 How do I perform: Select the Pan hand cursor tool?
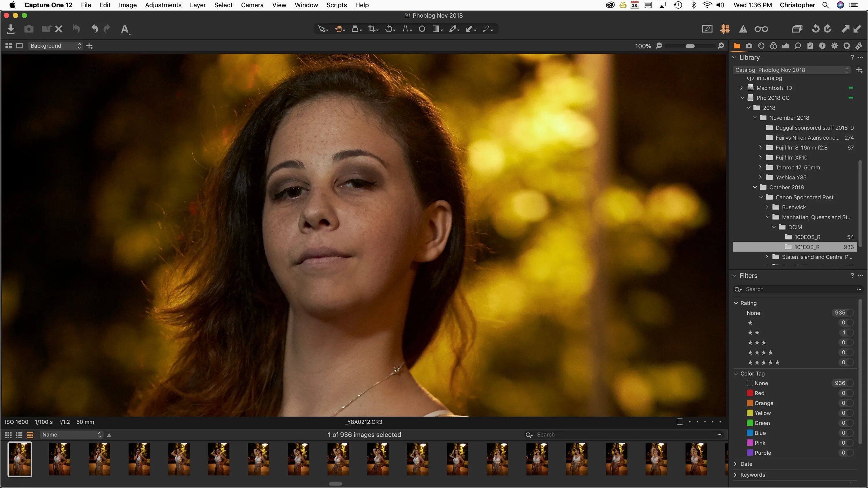[339, 29]
